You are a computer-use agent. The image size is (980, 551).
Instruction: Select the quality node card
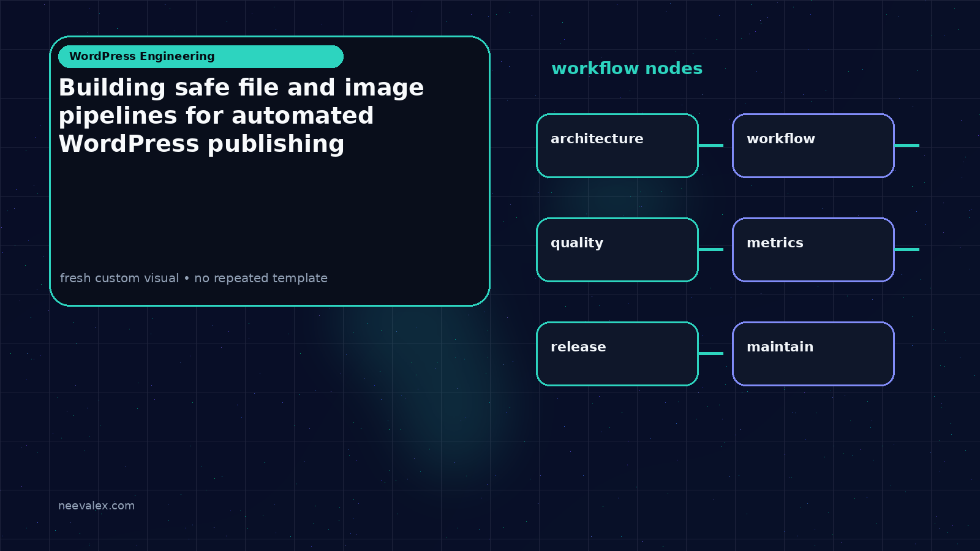[x=617, y=250]
